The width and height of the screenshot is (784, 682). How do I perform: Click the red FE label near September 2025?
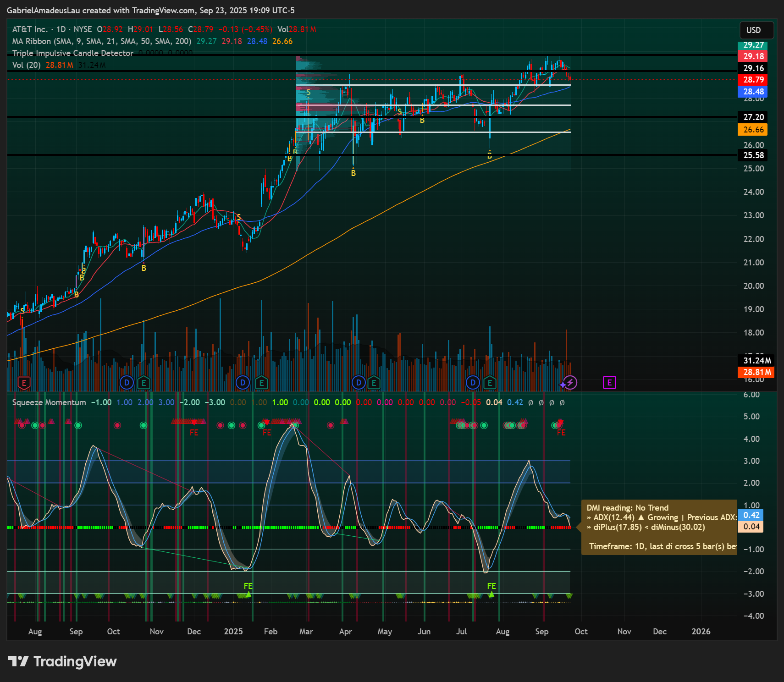click(561, 432)
